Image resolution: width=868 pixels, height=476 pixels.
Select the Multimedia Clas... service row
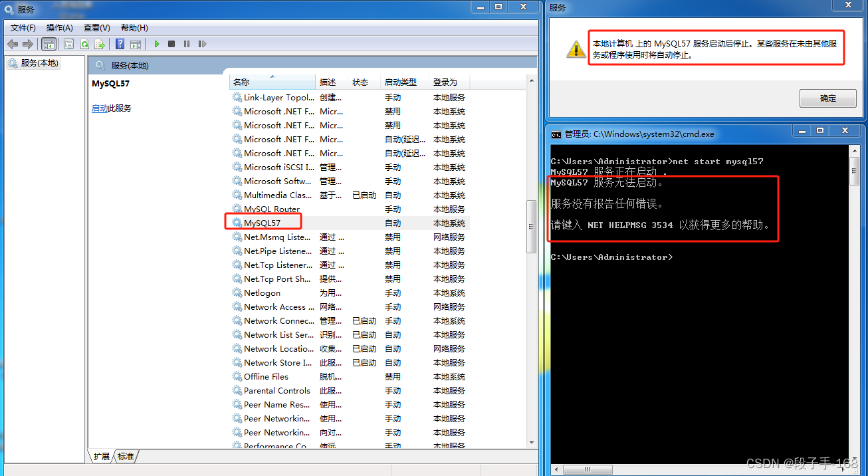point(350,195)
